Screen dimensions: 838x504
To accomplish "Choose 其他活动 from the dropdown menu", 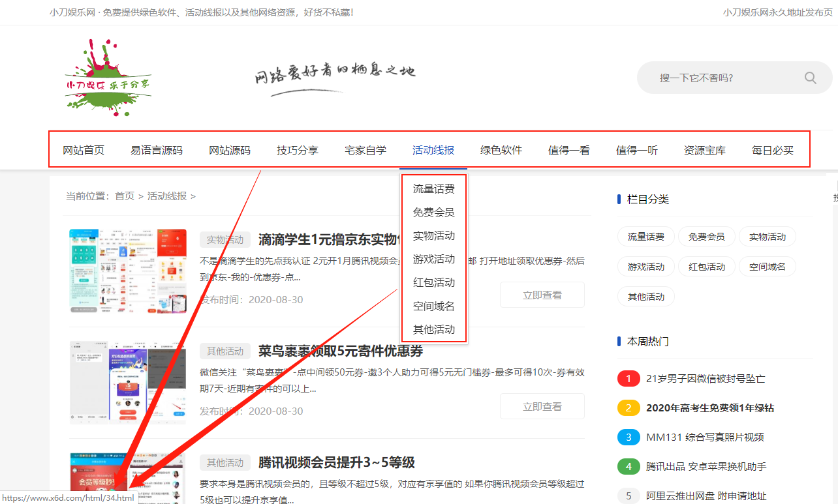I will [434, 330].
